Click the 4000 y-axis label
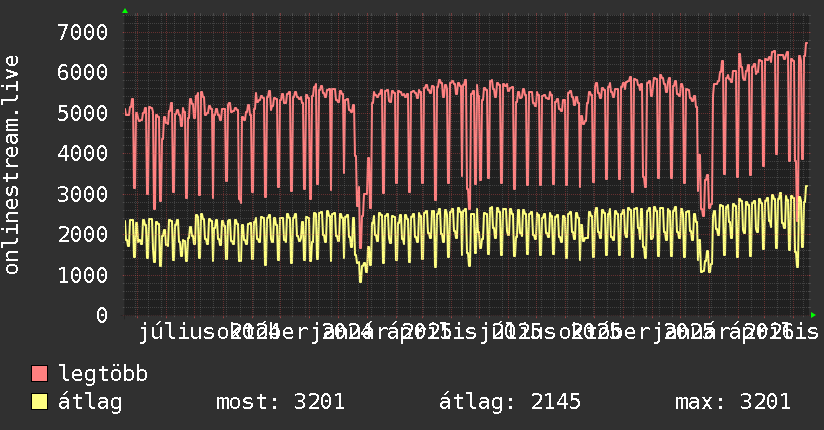 [x=83, y=153]
